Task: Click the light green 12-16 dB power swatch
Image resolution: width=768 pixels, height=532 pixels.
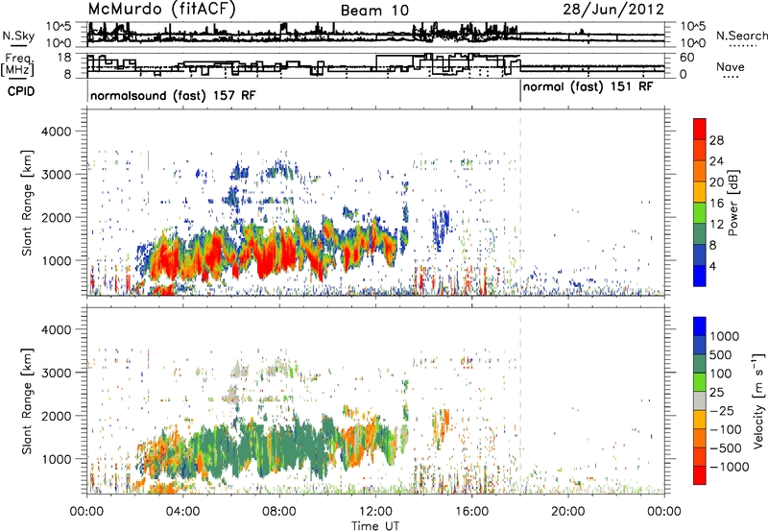Action: [700, 213]
